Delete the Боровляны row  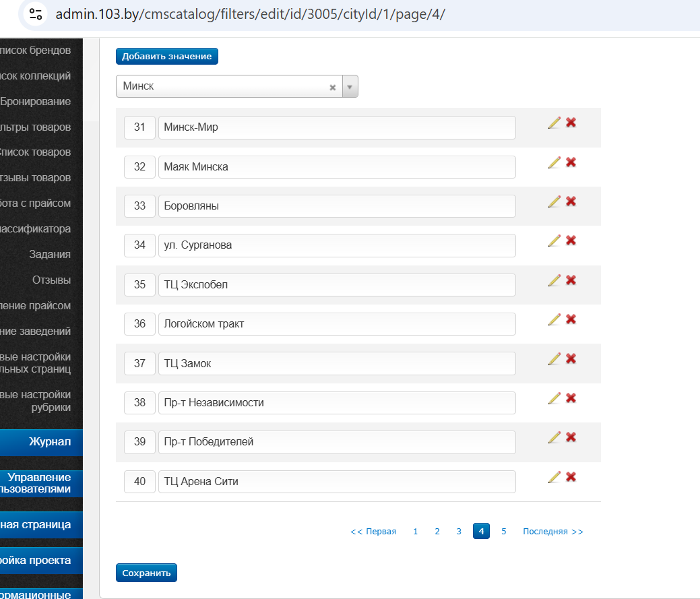pyautogui.click(x=571, y=201)
